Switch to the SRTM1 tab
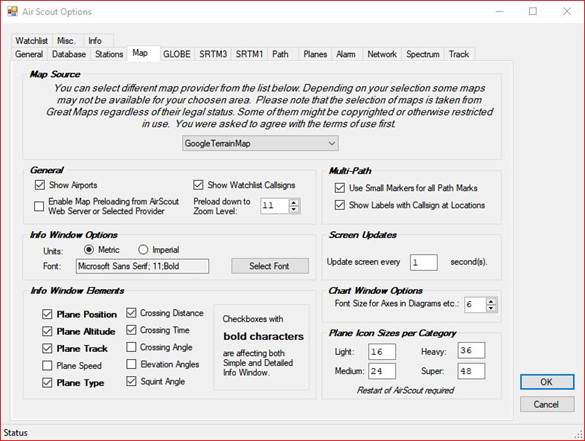 pyautogui.click(x=249, y=54)
